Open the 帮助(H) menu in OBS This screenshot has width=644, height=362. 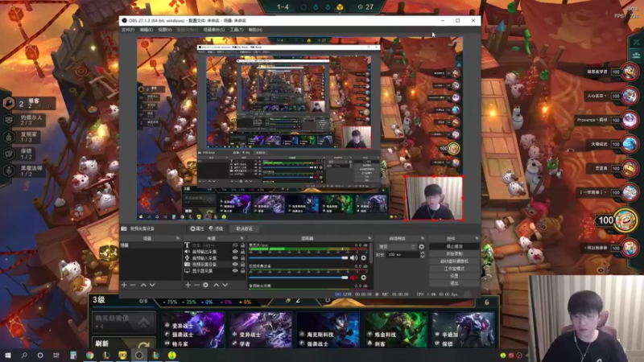255,30
